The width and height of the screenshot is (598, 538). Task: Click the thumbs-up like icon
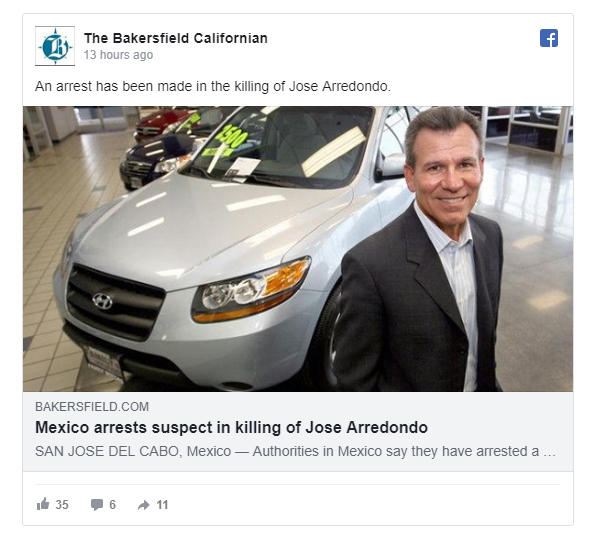pos(43,504)
